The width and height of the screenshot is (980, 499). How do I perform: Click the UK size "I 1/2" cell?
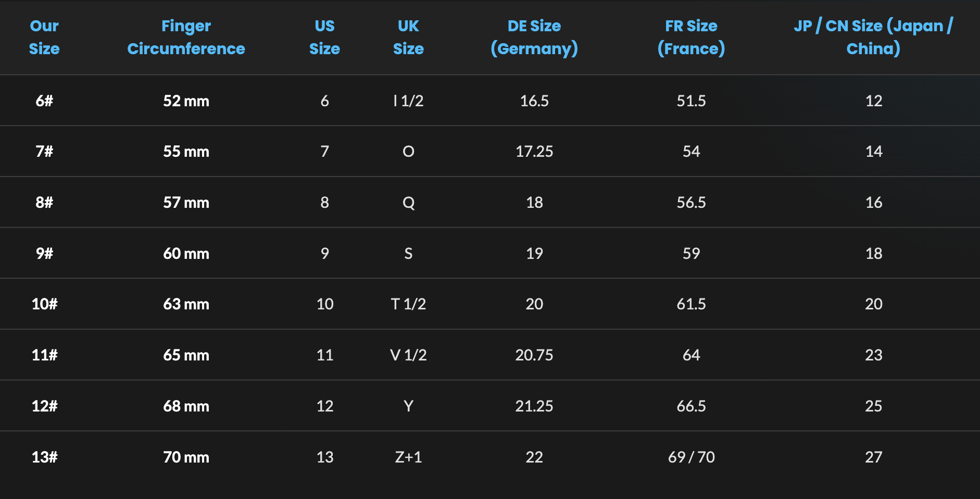(x=408, y=101)
